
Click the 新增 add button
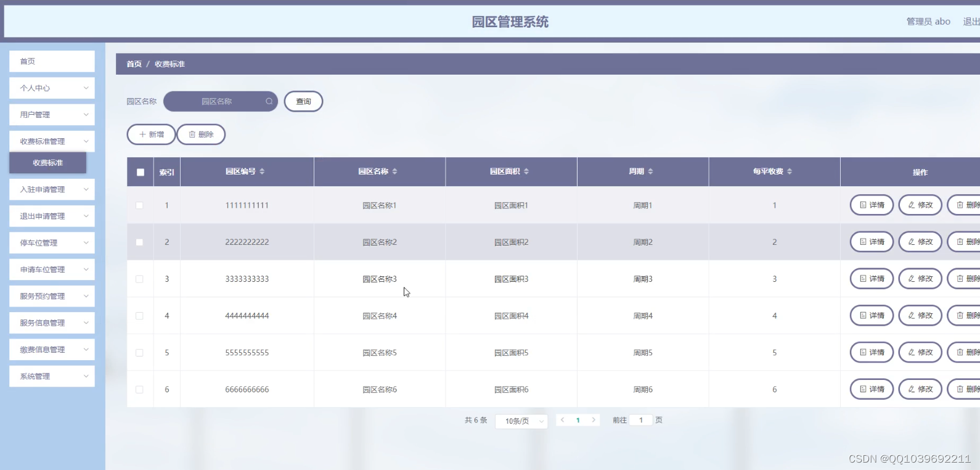click(x=151, y=134)
